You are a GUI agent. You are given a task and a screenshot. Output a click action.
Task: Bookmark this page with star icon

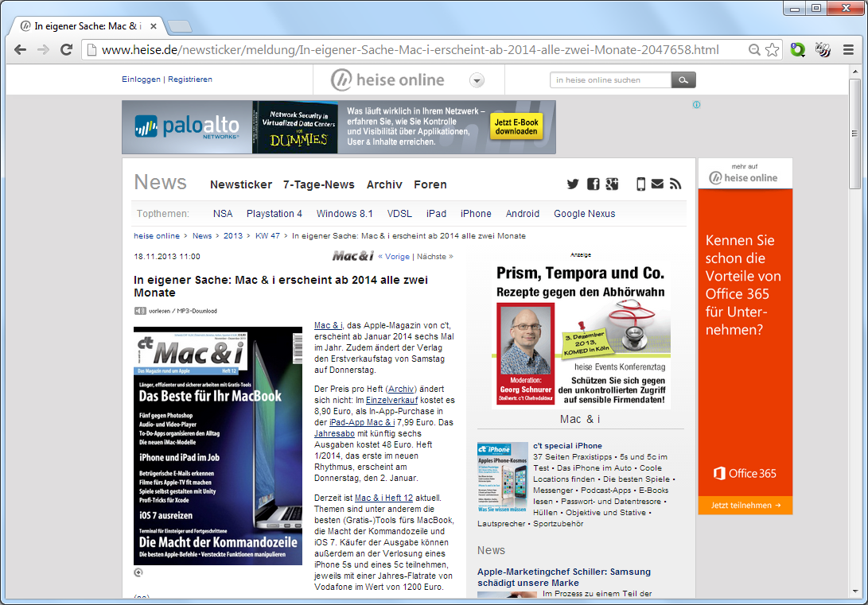773,50
